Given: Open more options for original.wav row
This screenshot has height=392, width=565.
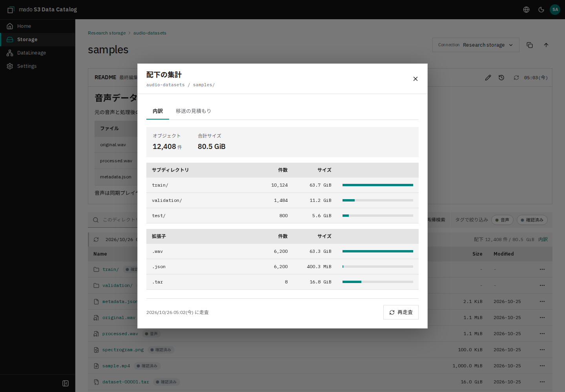Looking at the screenshot, I should click(542, 318).
